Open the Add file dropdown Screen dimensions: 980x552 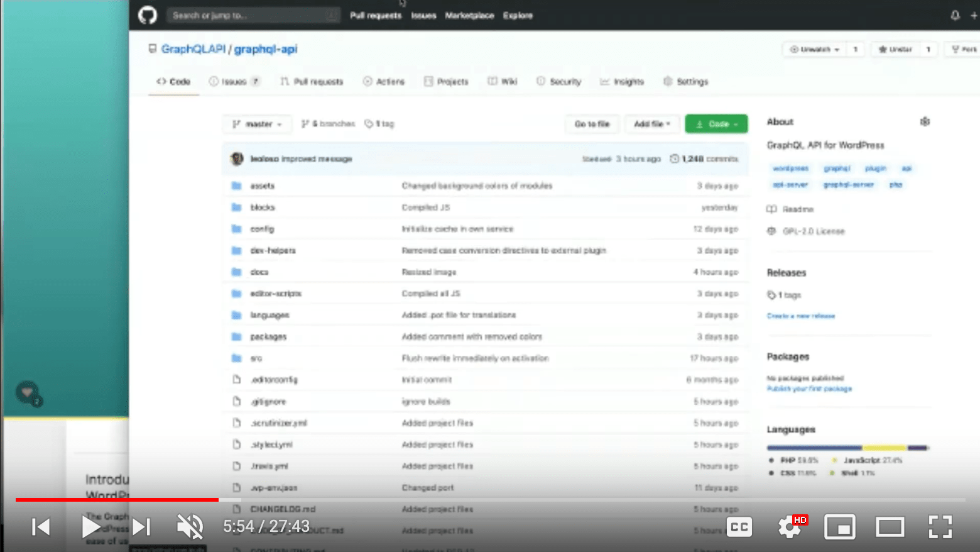tap(652, 124)
